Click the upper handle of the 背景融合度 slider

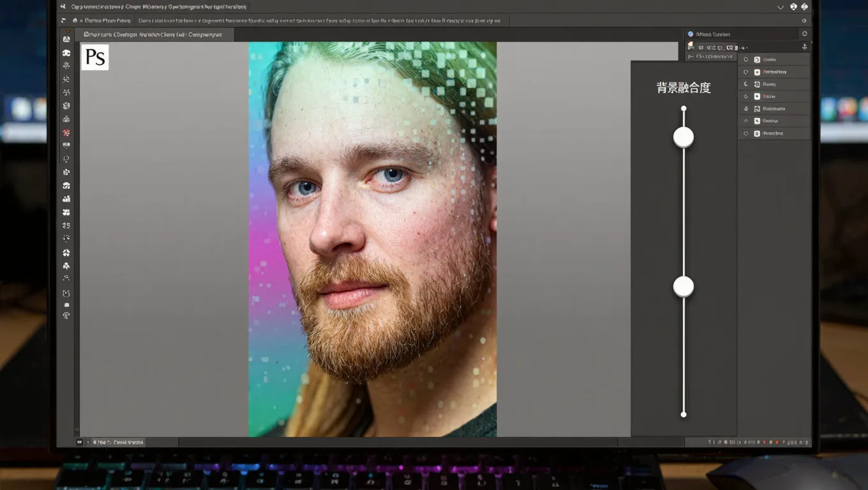(x=684, y=137)
